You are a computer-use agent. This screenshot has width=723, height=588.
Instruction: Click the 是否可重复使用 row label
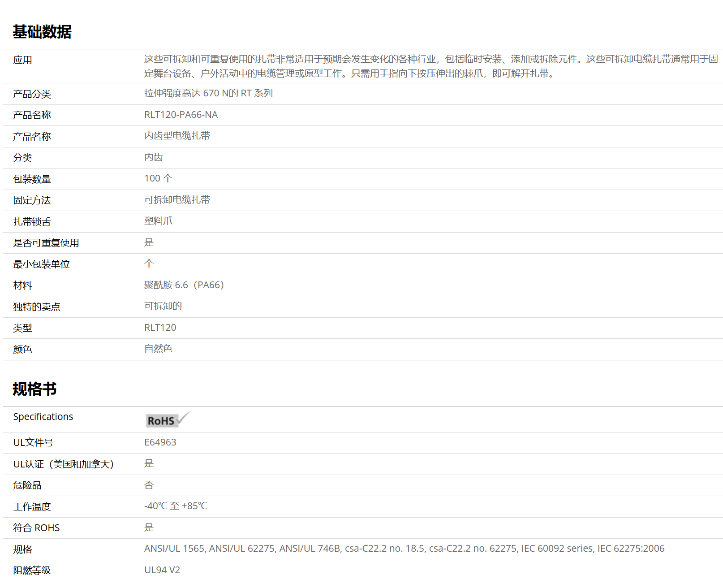click(x=46, y=243)
